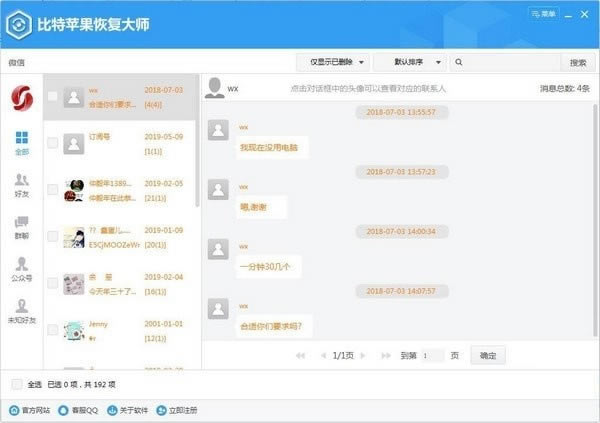
Task: Click avatar for 2019-02-04 conversation
Action: pyautogui.click(x=74, y=284)
